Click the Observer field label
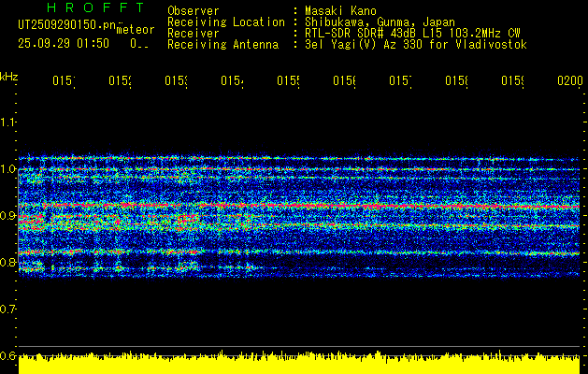This screenshot has height=374, width=588. click(194, 11)
